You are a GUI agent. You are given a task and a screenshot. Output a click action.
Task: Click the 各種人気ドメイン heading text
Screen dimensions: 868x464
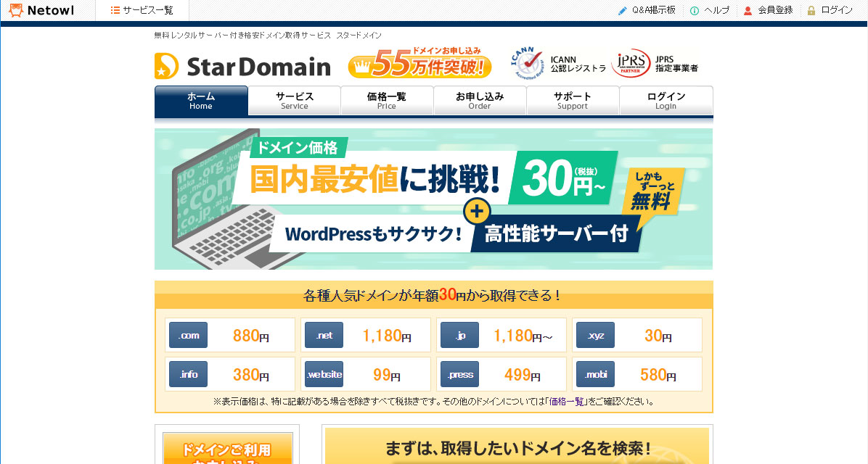point(433,295)
